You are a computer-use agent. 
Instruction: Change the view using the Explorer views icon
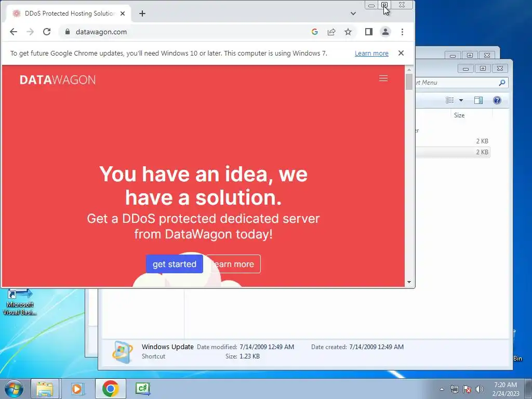[x=449, y=100]
